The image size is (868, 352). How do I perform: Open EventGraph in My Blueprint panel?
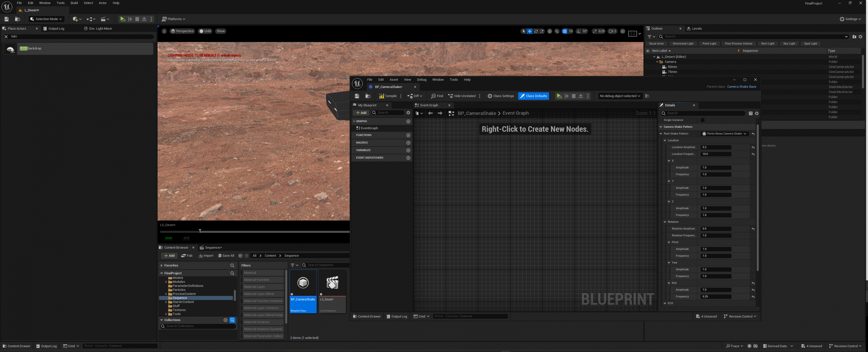click(369, 128)
